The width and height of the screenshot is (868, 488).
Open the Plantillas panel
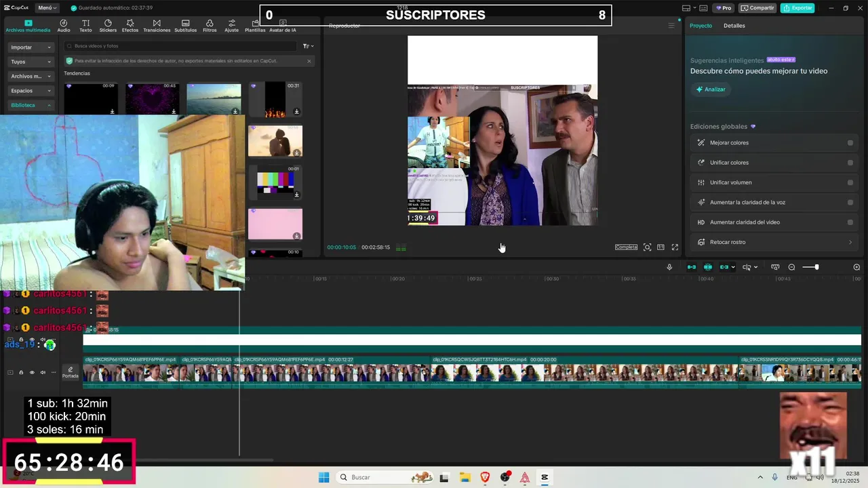coord(255,26)
